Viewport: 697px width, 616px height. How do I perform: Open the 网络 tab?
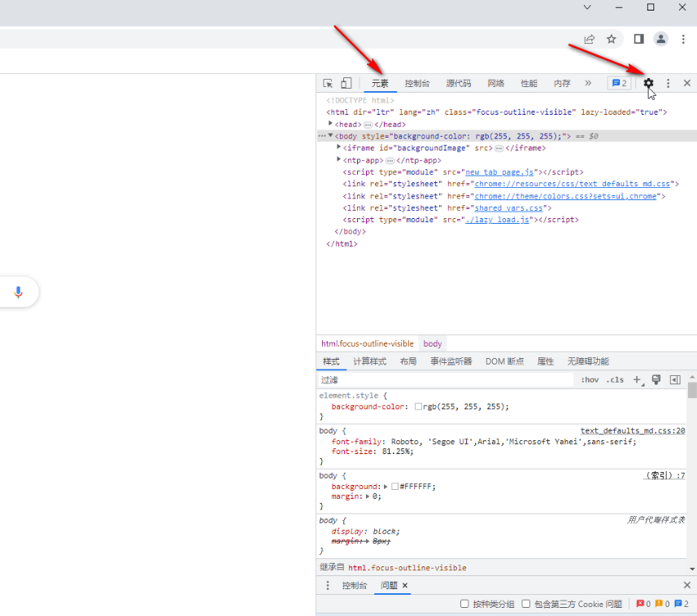point(495,83)
